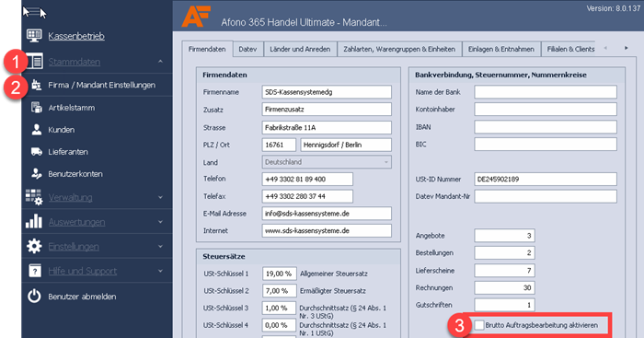
Task: Open the Länder und Anreden tab
Action: 300,49
